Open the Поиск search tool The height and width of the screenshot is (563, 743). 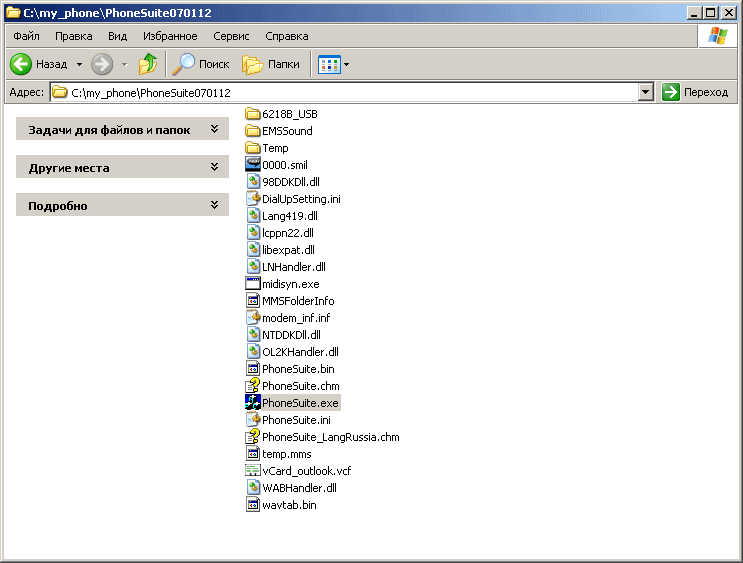[201, 64]
